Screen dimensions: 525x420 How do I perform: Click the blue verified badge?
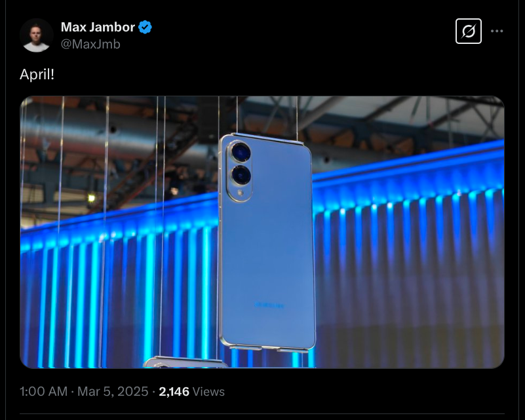point(145,27)
